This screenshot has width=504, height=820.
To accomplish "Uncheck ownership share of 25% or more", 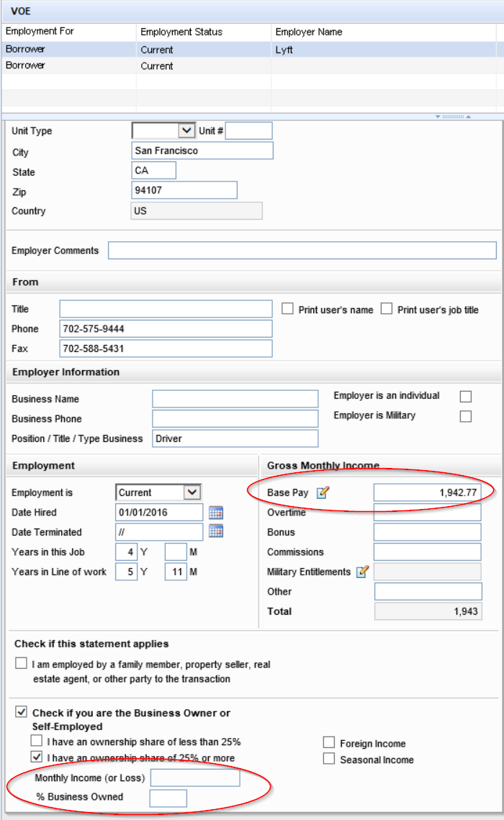I will click(x=37, y=757).
